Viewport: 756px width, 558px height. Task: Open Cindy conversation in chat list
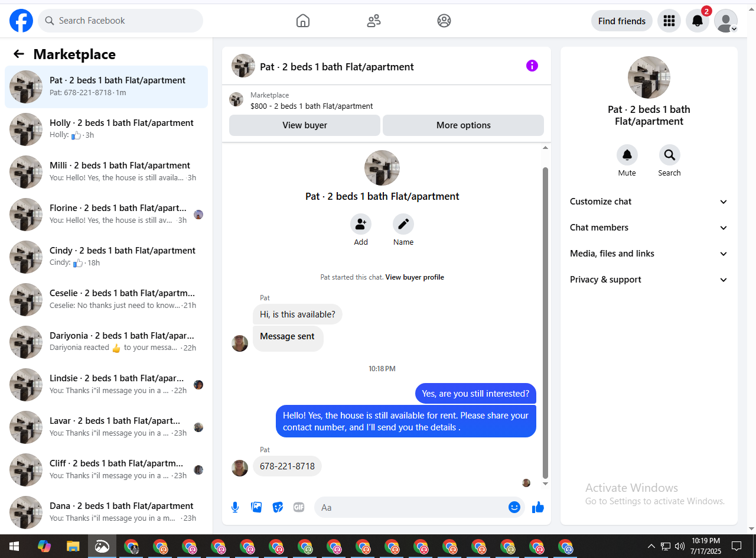click(x=106, y=257)
